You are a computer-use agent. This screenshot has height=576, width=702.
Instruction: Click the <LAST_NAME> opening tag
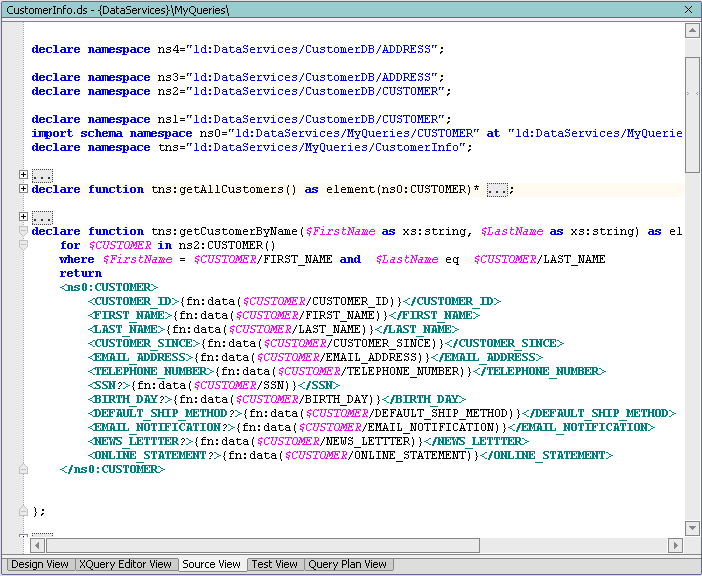pyautogui.click(x=126, y=329)
